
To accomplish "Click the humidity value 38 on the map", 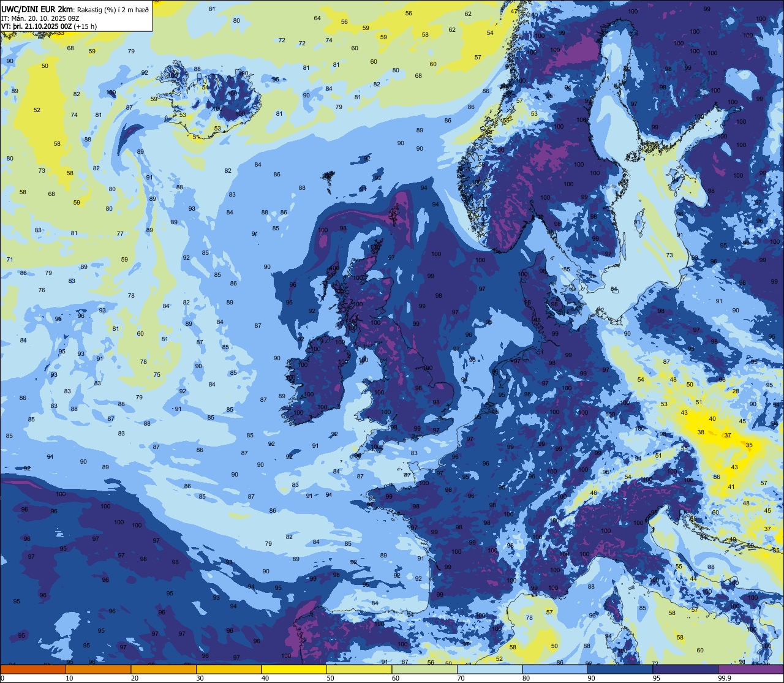I will coord(701,432).
